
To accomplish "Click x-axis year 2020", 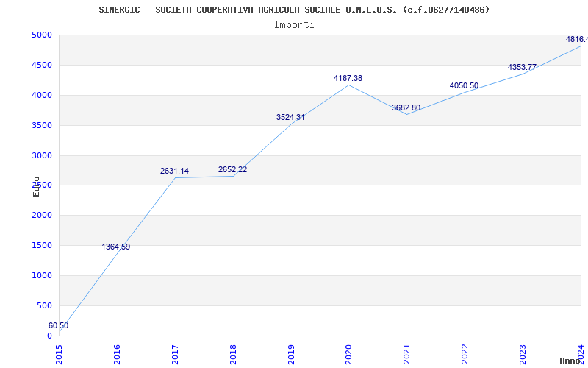I will (348, 355).
